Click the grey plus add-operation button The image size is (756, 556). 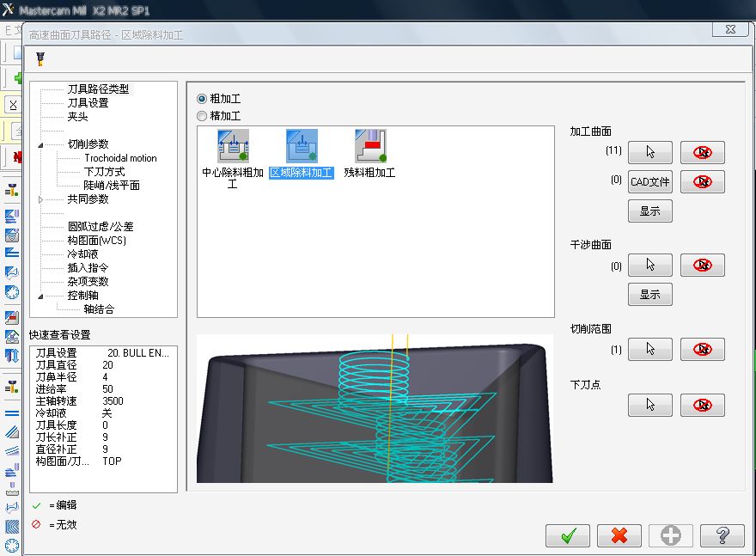pos(671,535)
